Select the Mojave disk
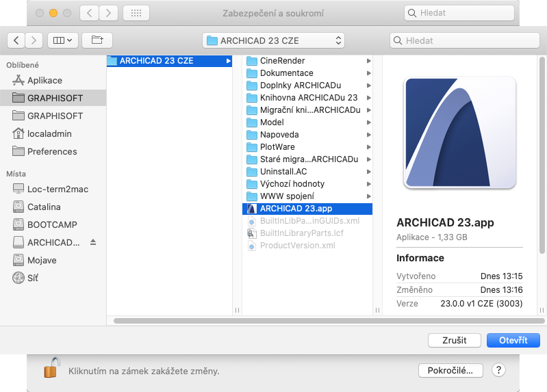 tap(53, 260)
